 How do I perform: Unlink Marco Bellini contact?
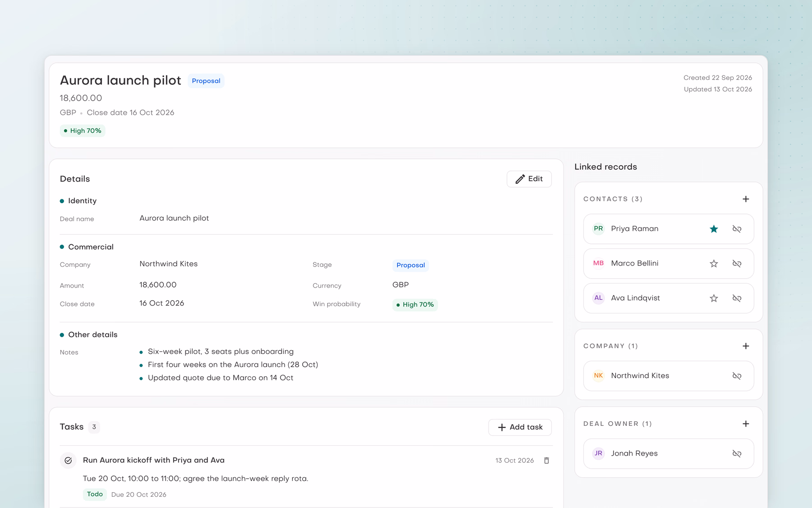point(737,264)
